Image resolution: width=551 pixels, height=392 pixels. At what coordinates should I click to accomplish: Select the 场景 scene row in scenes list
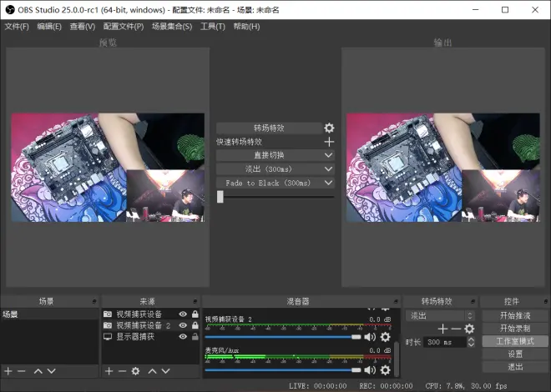point(49,314)
